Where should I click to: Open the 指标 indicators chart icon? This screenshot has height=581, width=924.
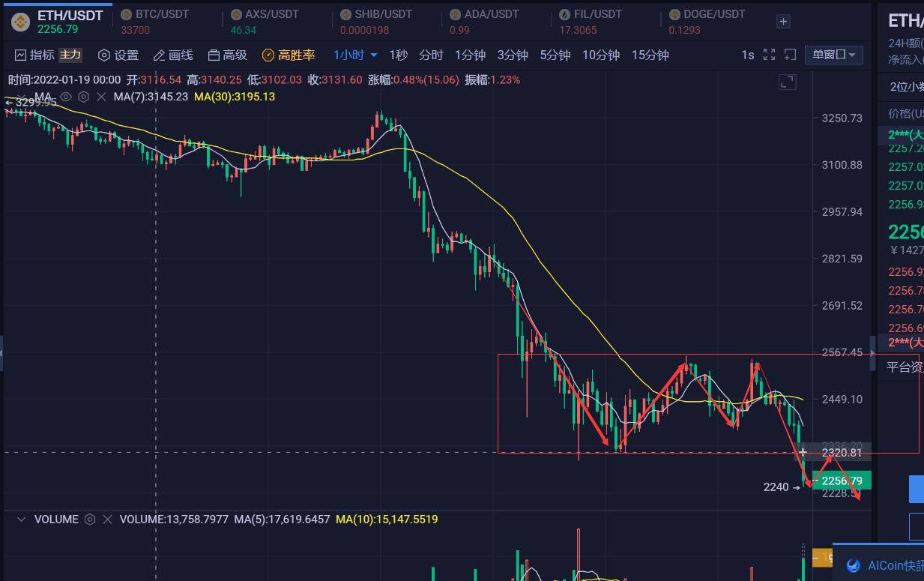point(20,55)
